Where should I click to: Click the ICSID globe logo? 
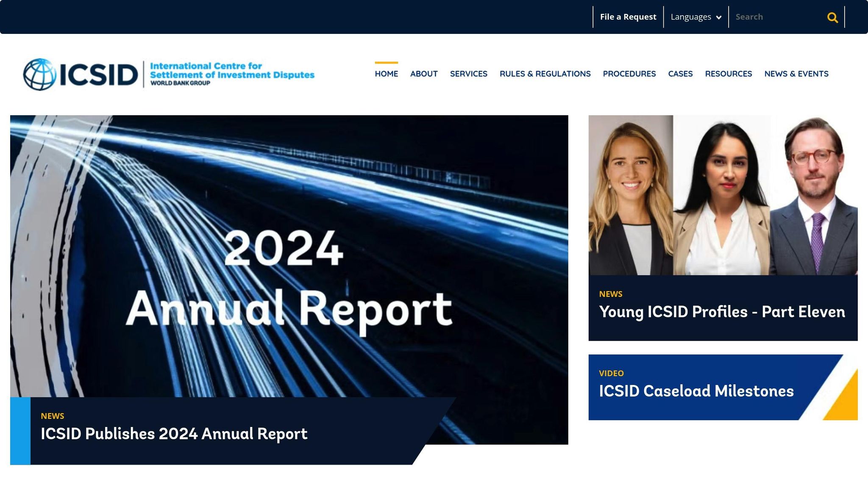point(39,75)
